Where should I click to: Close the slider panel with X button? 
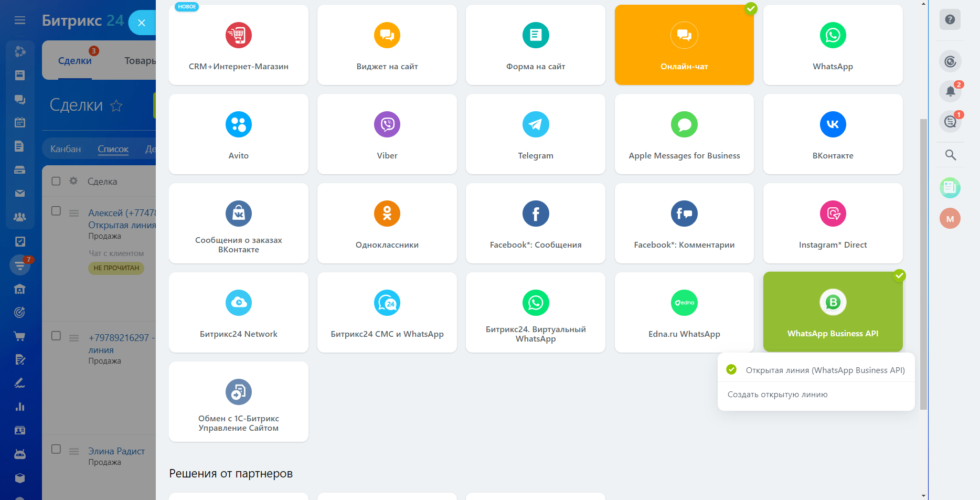[x=142, y=23]
